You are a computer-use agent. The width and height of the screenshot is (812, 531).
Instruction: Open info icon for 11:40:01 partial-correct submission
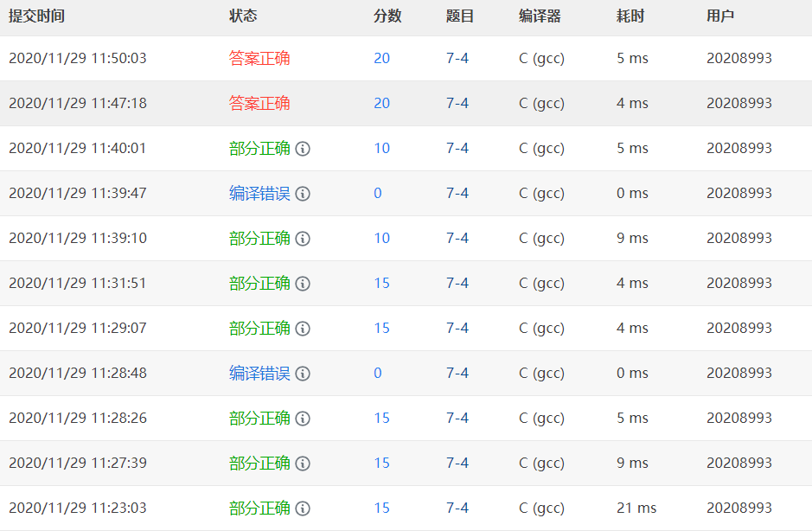coord(303,149)
